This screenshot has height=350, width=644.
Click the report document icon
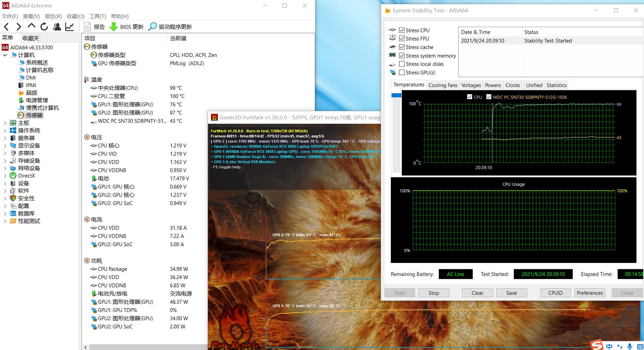click(87, 27)
